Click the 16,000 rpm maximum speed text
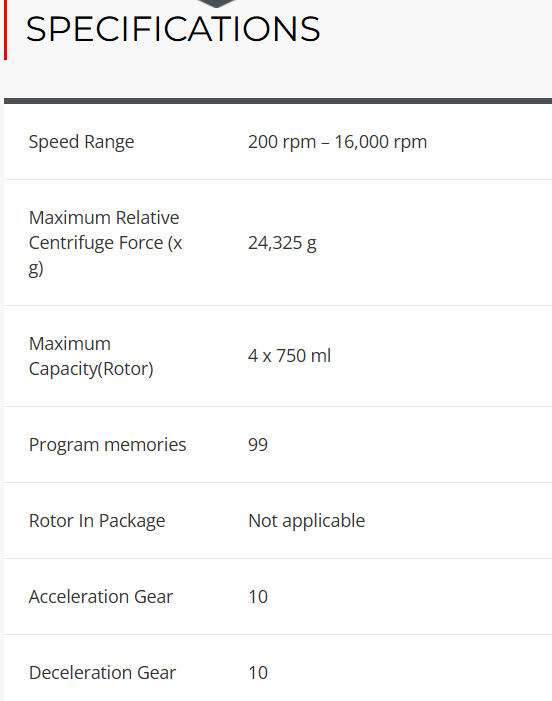The image size is (552, 701). [x=381, y=142]
